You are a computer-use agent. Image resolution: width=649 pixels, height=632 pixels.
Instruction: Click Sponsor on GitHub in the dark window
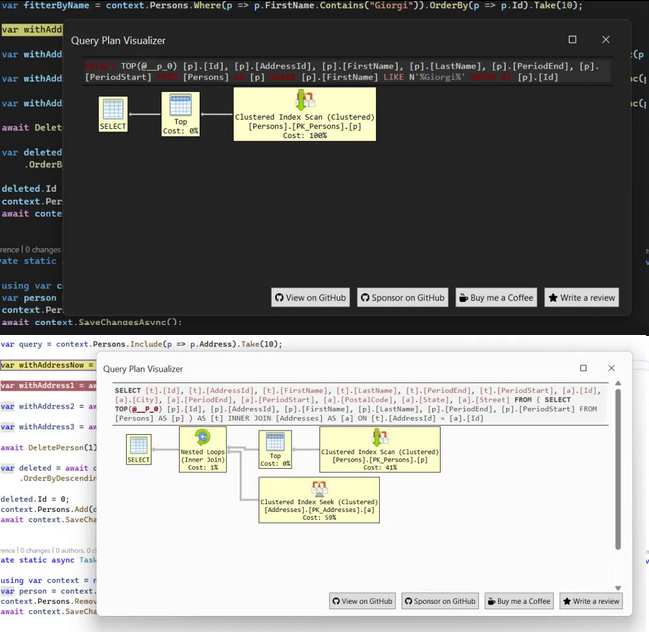click(x=402, y=297)
